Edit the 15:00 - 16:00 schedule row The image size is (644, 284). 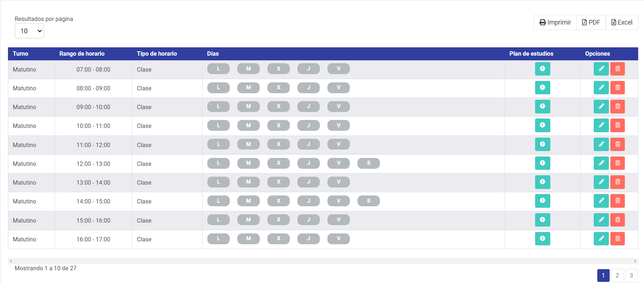point(601,220)
